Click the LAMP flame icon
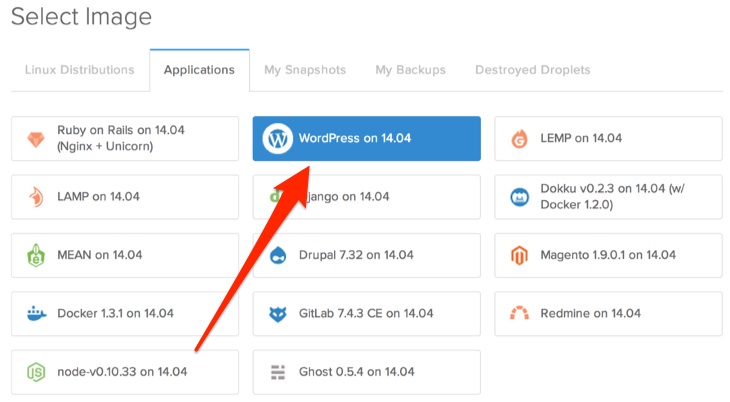 click(36, 197)
